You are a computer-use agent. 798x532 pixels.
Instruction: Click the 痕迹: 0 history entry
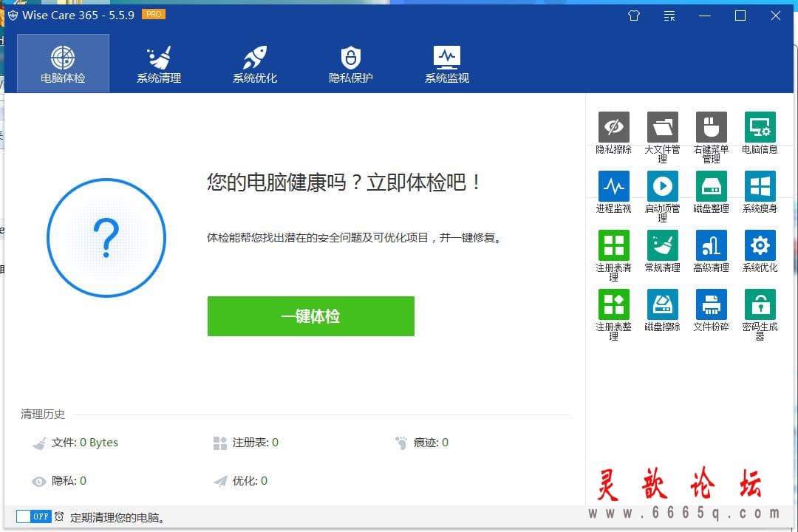tap(421, 443)
